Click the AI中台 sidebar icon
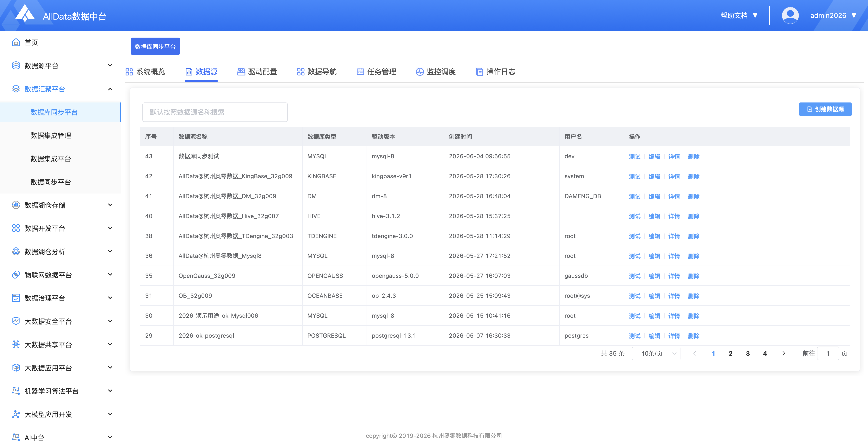Screen dimensions: 868x444 pos(16,437)
